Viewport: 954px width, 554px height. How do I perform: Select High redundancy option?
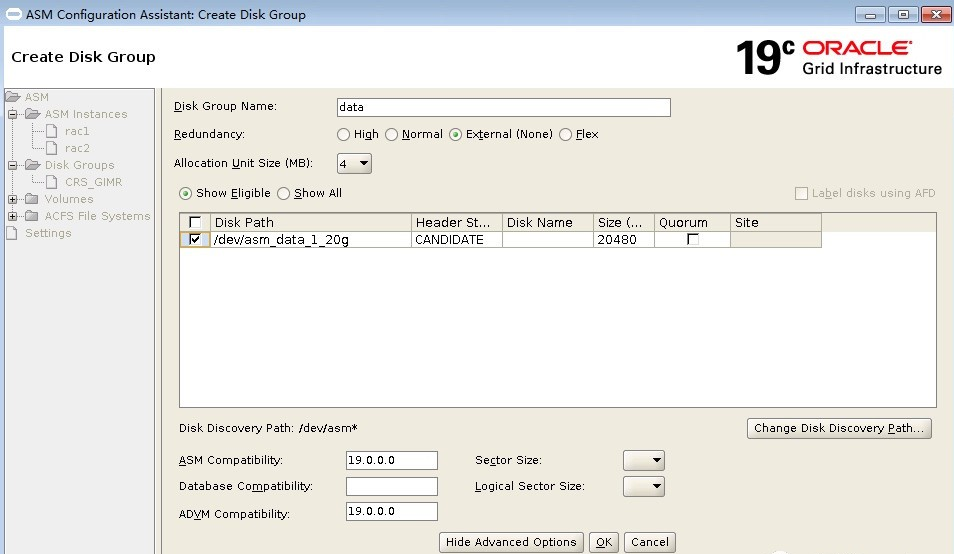pyautogui.click(x=344, y=134)
